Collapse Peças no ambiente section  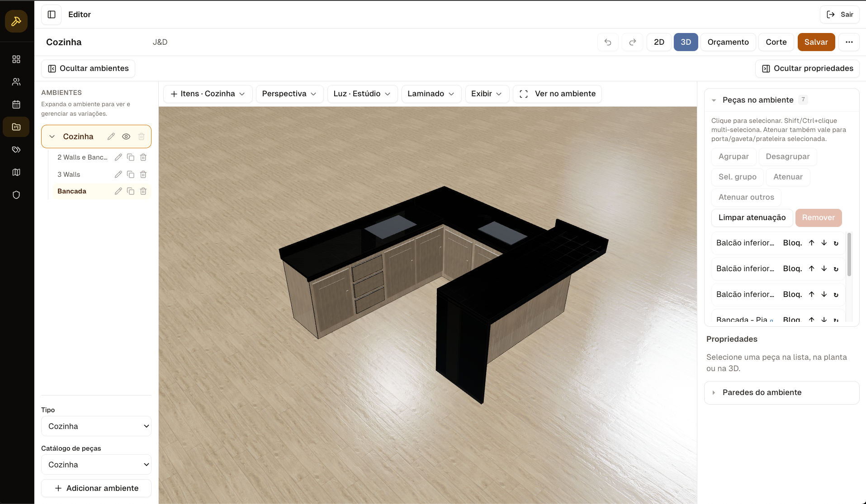[781, 100]
